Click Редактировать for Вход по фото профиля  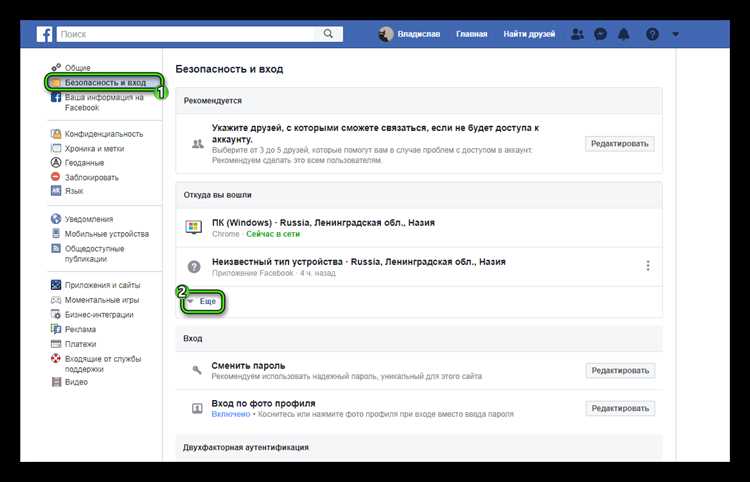[x=620, y=408]
